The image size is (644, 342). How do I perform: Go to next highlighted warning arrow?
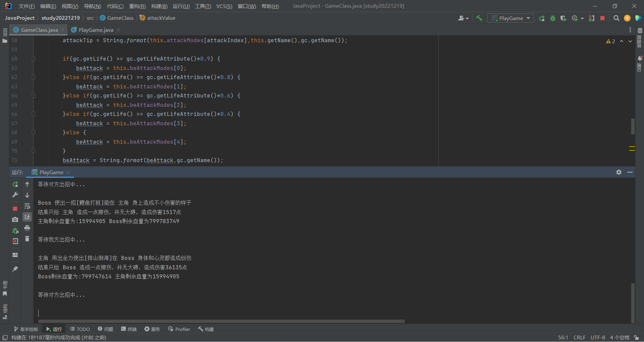coord(630,41)
